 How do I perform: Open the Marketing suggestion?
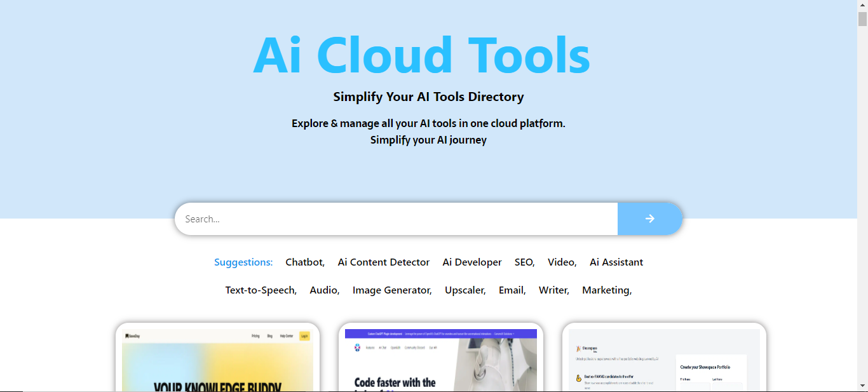(607, 290)
